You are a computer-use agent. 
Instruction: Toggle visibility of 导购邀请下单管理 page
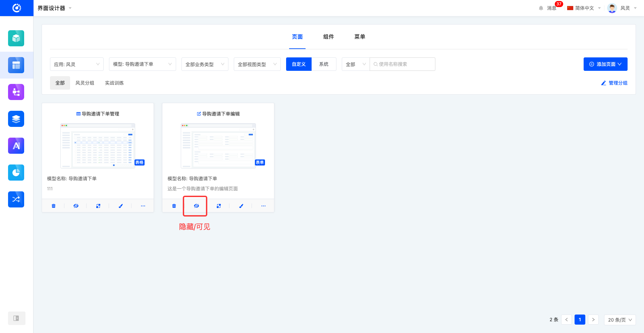76,206
